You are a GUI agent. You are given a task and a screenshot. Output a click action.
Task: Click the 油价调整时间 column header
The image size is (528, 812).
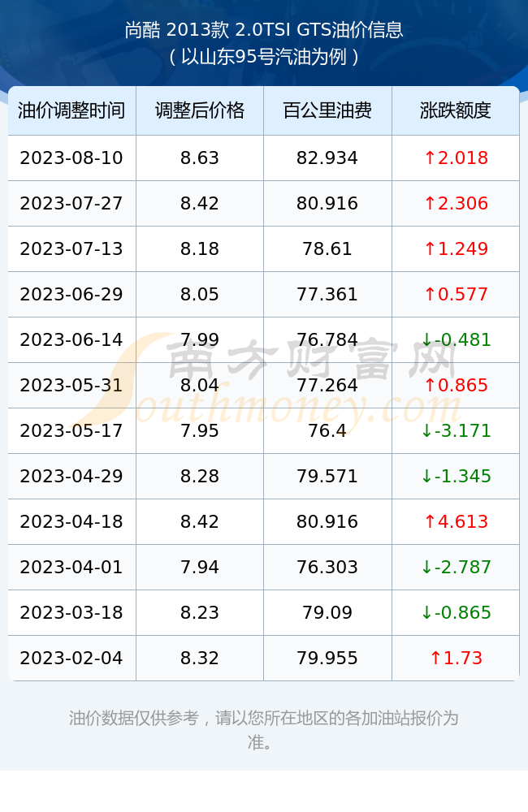pyautogui.click(x=71, y=110)
